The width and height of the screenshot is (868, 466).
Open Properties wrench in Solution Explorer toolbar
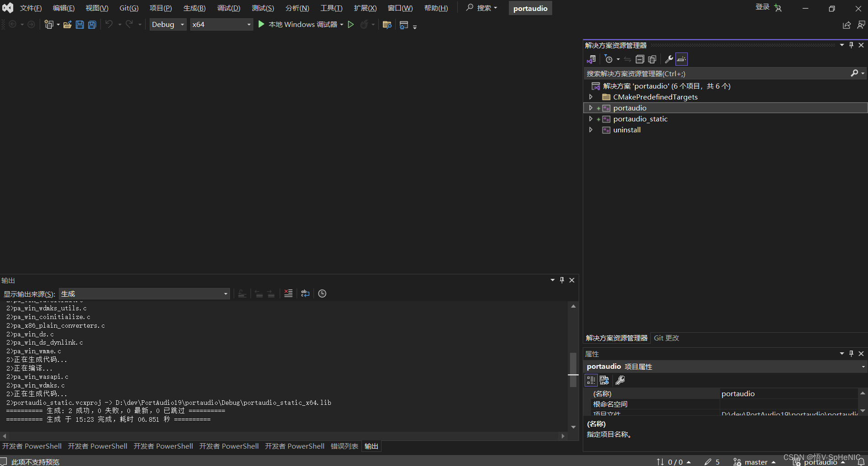pos(669,59)
